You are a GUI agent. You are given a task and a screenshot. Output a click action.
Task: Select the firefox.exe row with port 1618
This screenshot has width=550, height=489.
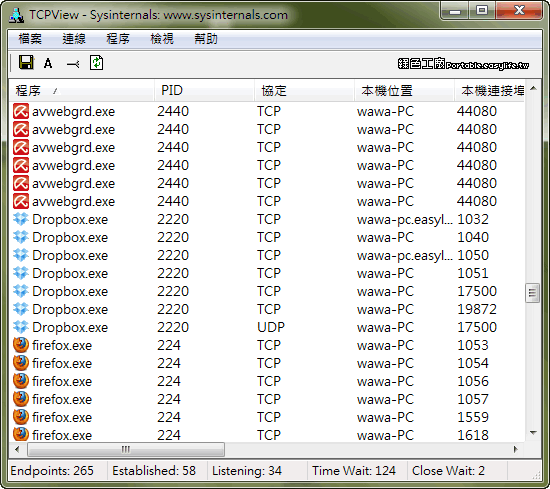(x=268, y=435)
